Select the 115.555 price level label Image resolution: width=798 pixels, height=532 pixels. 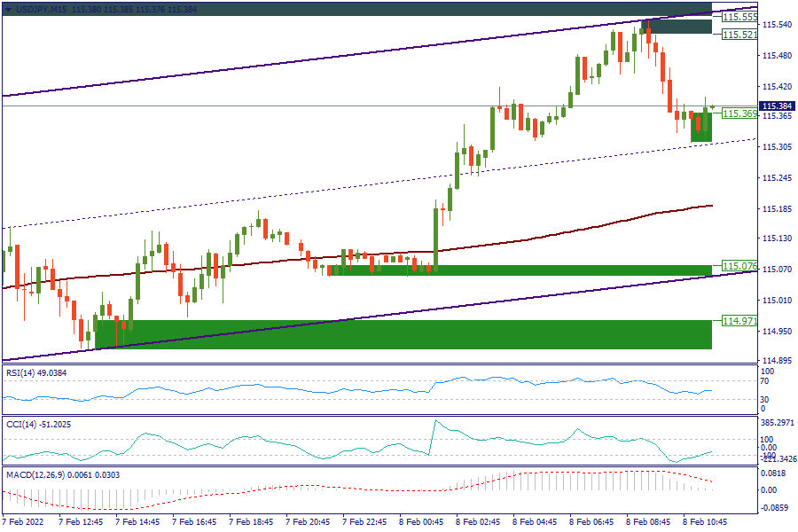[x=739, y=17]
